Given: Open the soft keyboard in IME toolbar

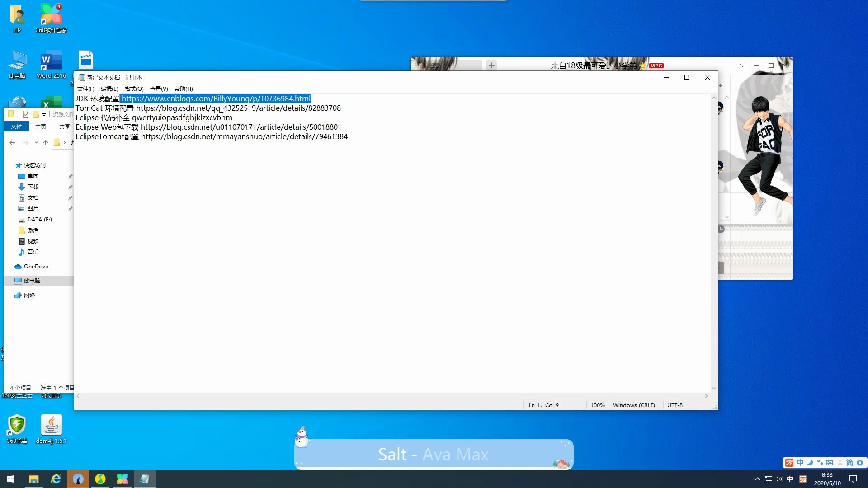Looking at the screenshot, I should point(830,463).
